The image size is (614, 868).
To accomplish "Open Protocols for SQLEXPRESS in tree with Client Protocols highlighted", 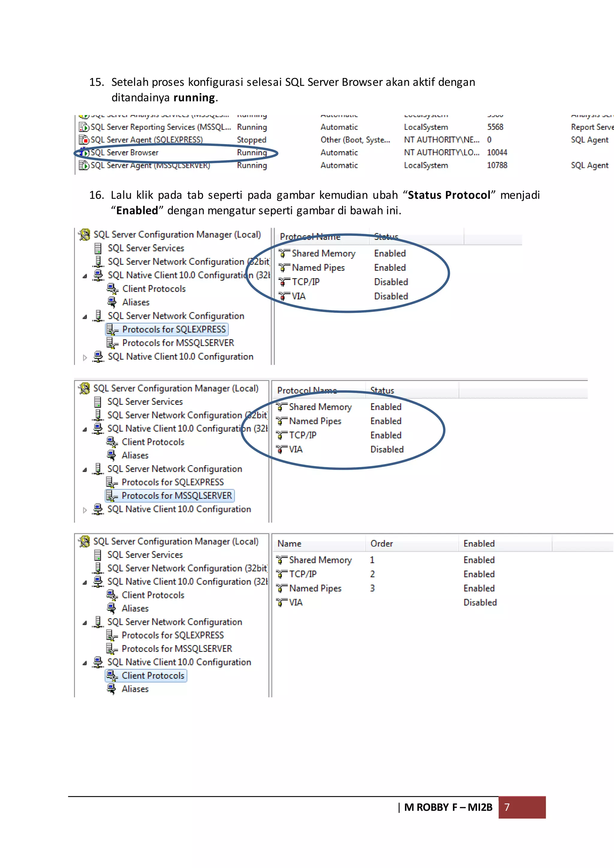I will (x=172, y=635).
